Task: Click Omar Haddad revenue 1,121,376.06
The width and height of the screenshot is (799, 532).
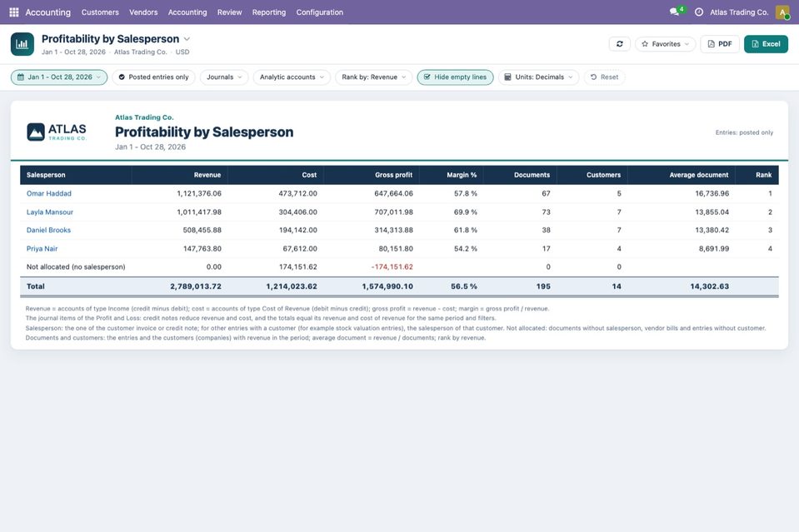Action: coord(199,193)
